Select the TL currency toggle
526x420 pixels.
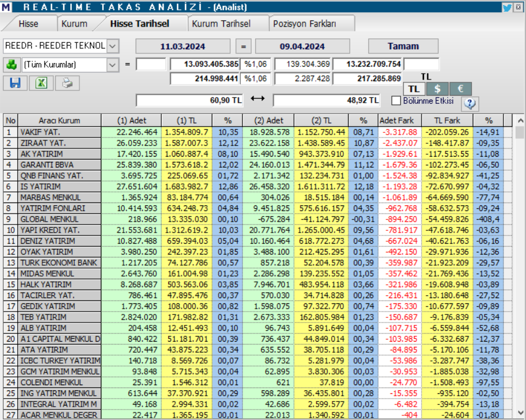tap(415, 89)
